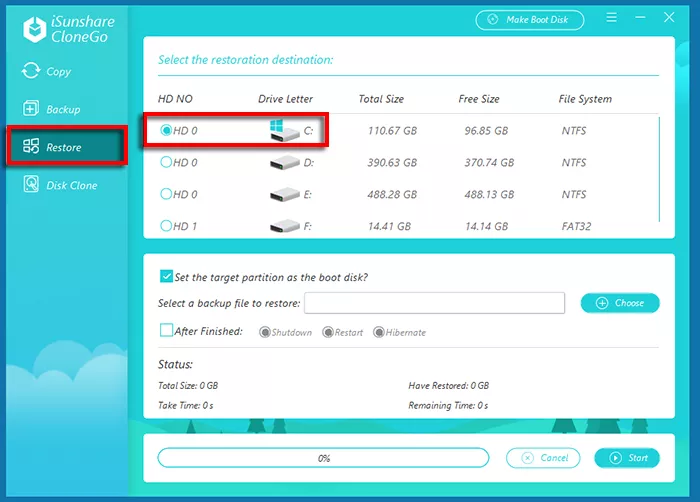This screenshot has height=502, width=700.
Task: Open the hamburger menu icon
Action: click(x=611, y=17)
